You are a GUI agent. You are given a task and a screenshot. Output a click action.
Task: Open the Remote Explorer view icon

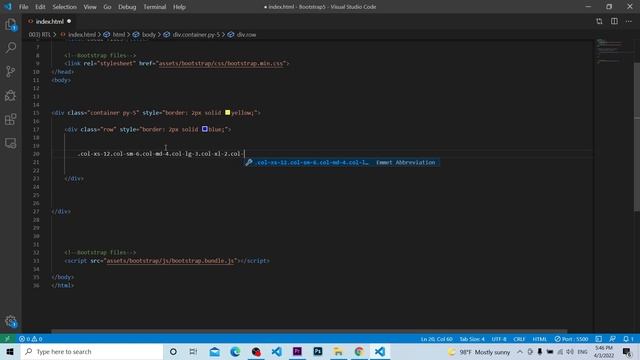coord(11,143)
